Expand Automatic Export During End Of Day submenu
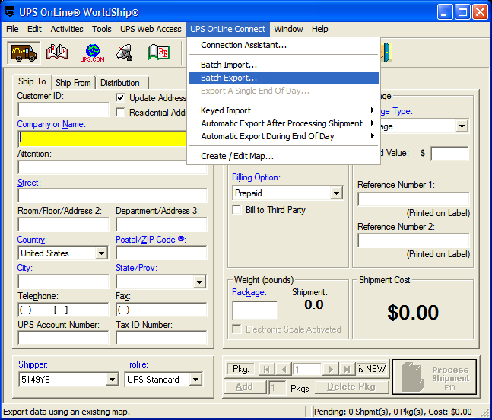Image resolution: width=492 pixels, height=420 pixels. [283, 136]
